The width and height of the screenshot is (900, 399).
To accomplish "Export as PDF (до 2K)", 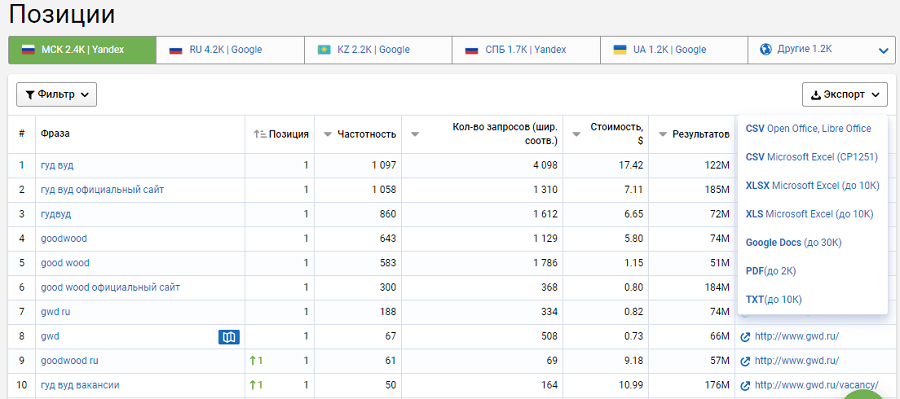I will [x=771, y=271].
